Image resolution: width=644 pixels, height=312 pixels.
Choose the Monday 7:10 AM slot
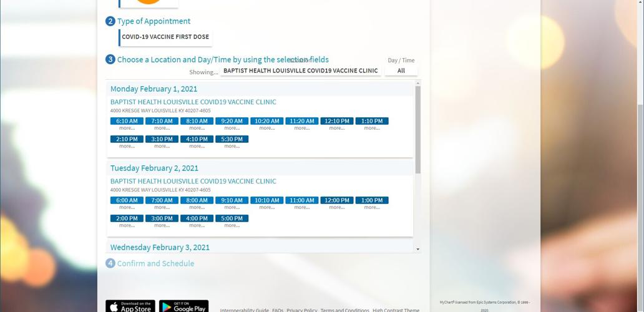162,121
